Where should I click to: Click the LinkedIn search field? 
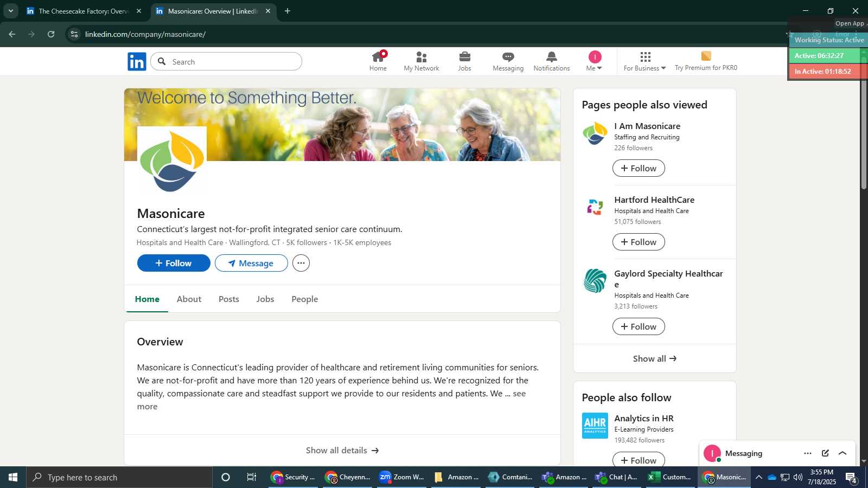[x=226, y=61]
